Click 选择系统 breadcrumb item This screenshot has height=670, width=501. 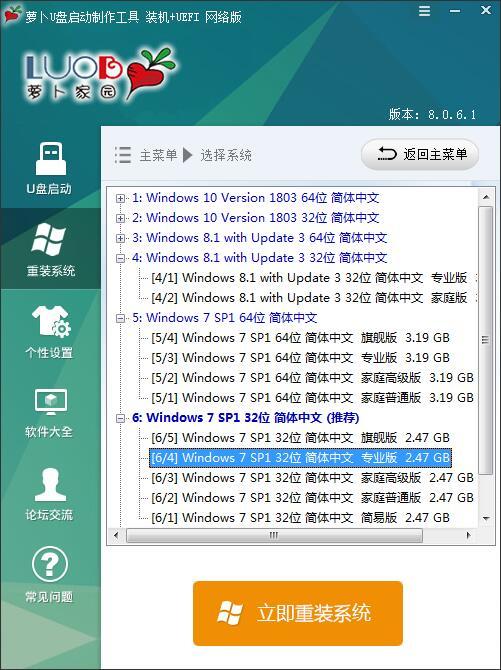226,155
